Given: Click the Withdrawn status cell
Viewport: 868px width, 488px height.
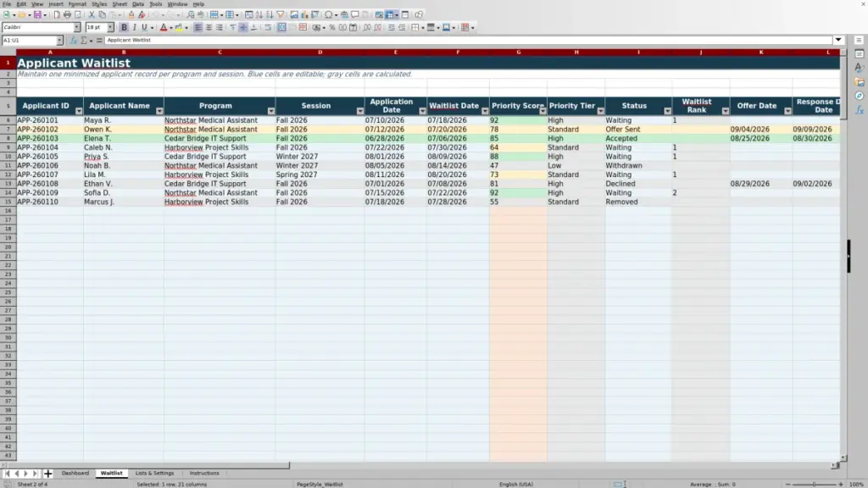Looking at the screenshot, I should click(638, 165).
